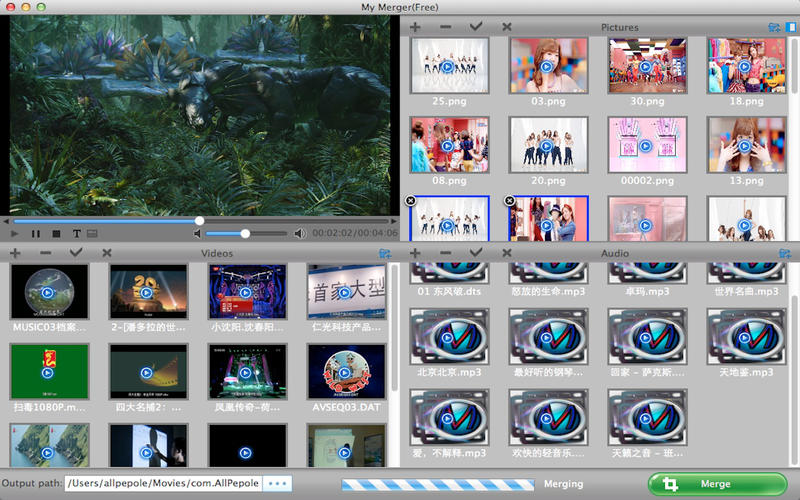
Task: Select all videos with the Videos checkmark icon
Action: [76, 252]
